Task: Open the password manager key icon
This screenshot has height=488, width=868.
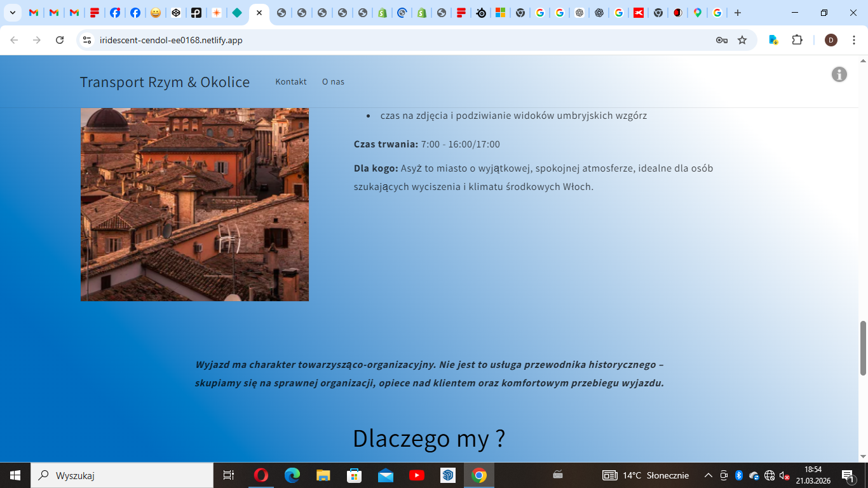Action: point(721,40)
